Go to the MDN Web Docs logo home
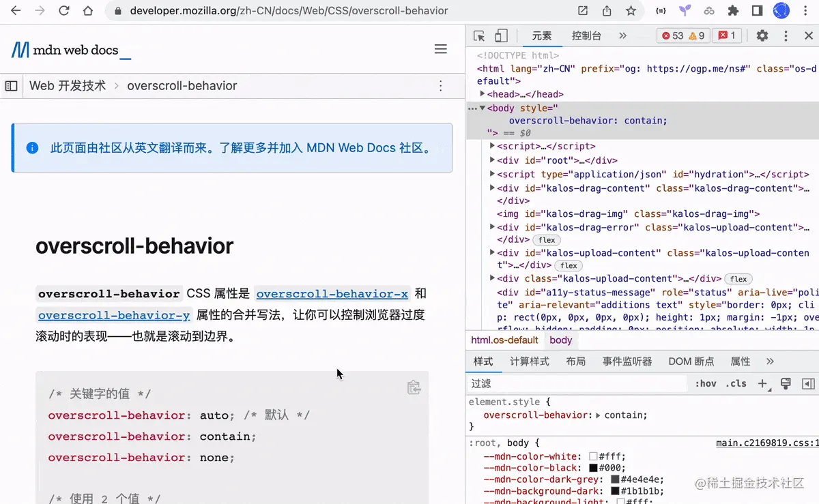 (71, 49)
